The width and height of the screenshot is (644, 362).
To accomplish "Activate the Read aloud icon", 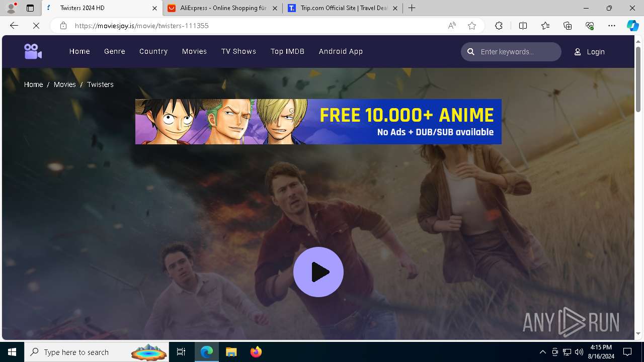I will [452, 26].
